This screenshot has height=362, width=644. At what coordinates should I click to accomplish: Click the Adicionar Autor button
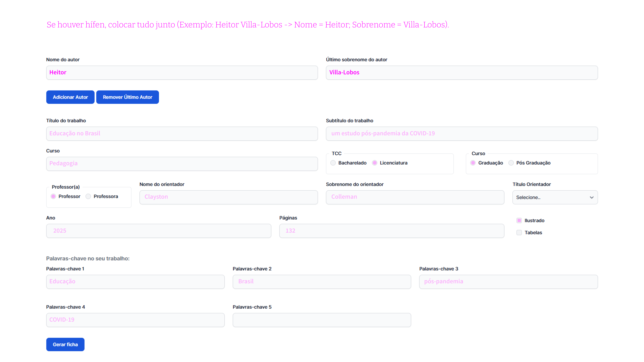click(70, 97)
